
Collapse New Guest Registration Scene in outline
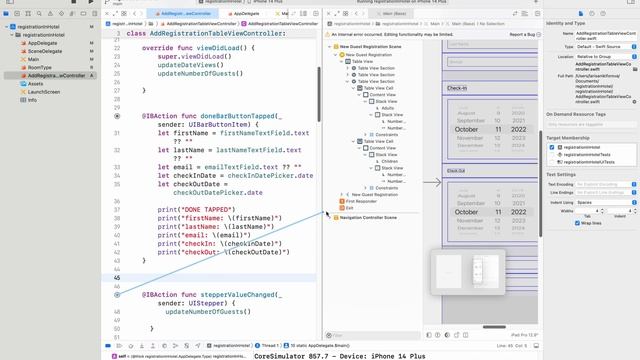pos(330,47)
